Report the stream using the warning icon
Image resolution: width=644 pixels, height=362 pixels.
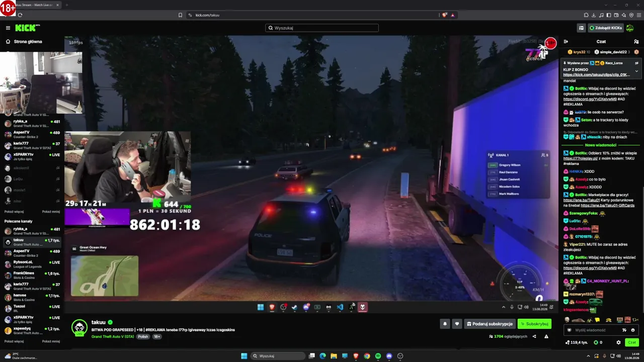pos(546,336)
